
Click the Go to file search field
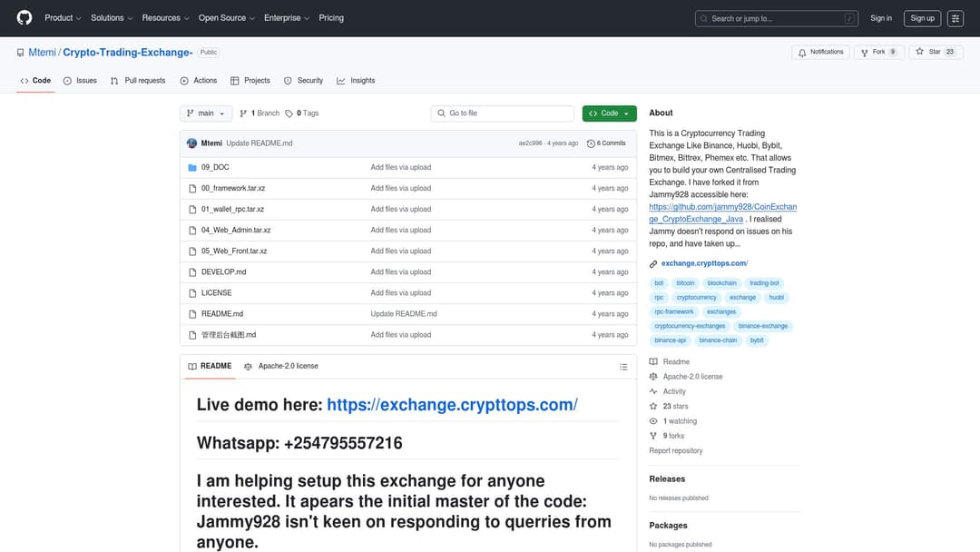[503, 113]
